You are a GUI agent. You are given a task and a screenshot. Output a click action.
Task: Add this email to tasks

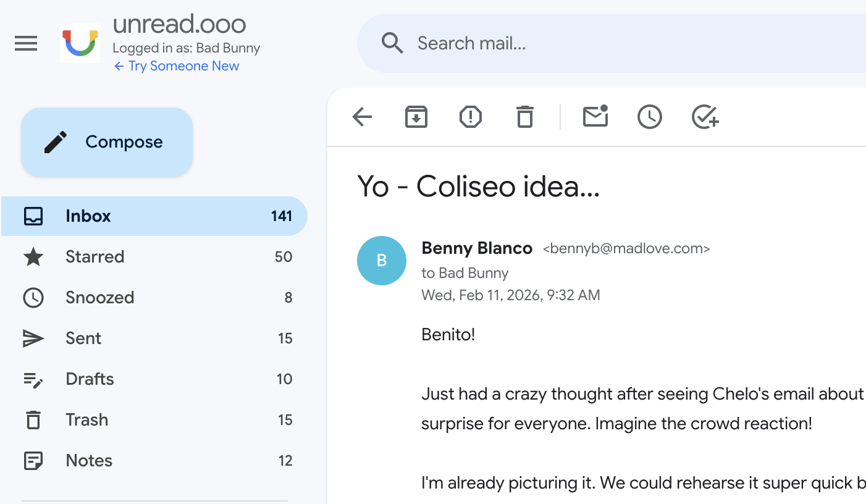pyautogui.click(x=705, y=117)
